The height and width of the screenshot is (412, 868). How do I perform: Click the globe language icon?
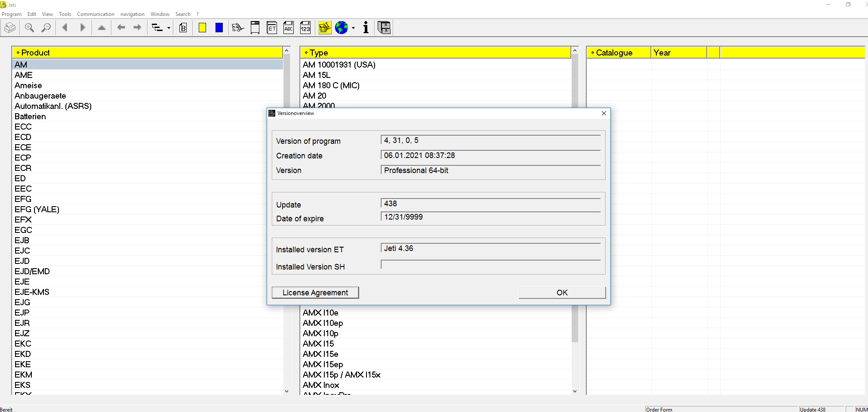[x=341, y=28]
